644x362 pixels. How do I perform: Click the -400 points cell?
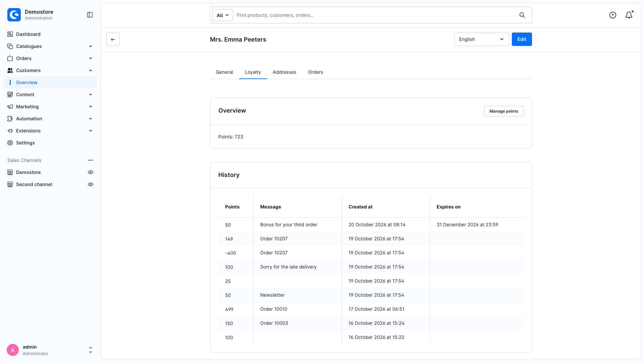[236, 253]
